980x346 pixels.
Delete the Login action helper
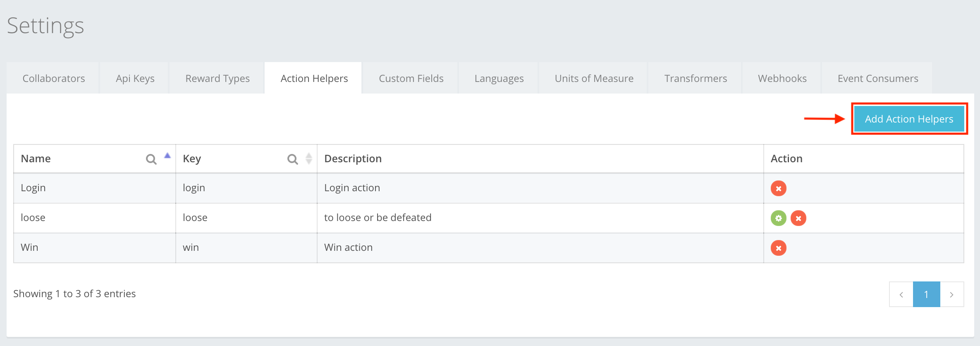778,188
